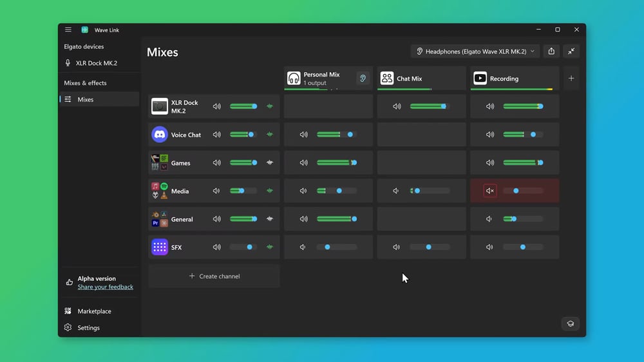
Task: Mute the General channel speaker
Action: (x=216, y=219)
